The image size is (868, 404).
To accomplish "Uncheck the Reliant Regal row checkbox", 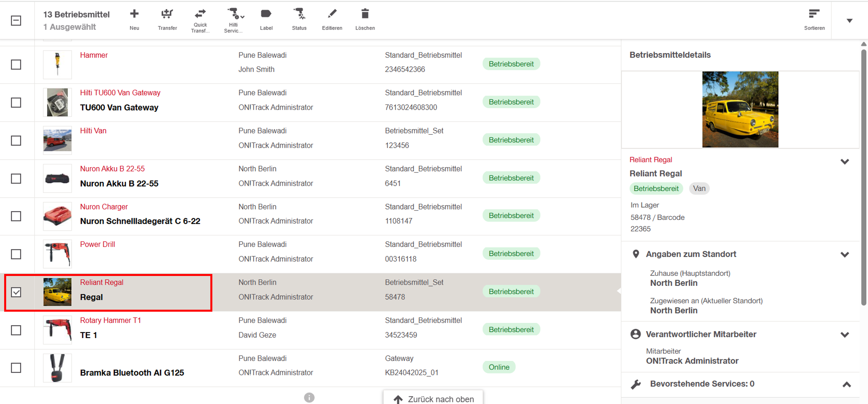I will (x=16, y=292).
